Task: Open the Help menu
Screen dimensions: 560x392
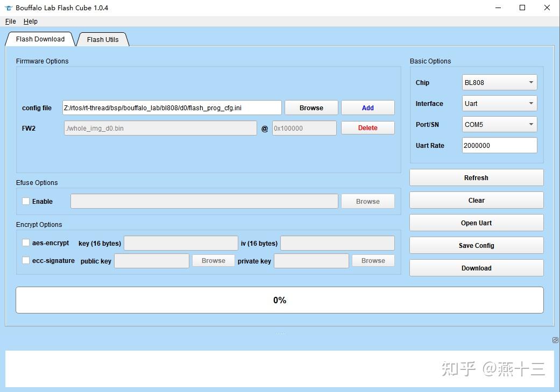Action: tap(30, 21)
